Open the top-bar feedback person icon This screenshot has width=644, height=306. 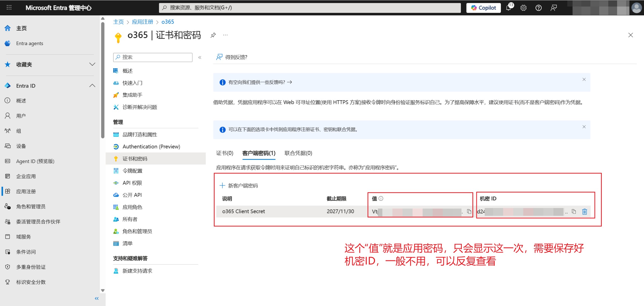pyautogui.click(x=553, y=8)
